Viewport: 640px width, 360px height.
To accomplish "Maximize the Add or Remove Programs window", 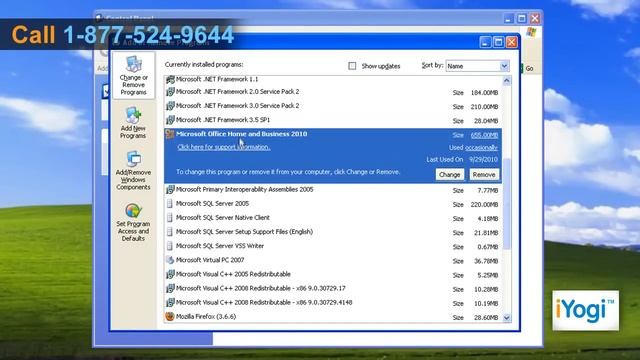I will (498, 42).
